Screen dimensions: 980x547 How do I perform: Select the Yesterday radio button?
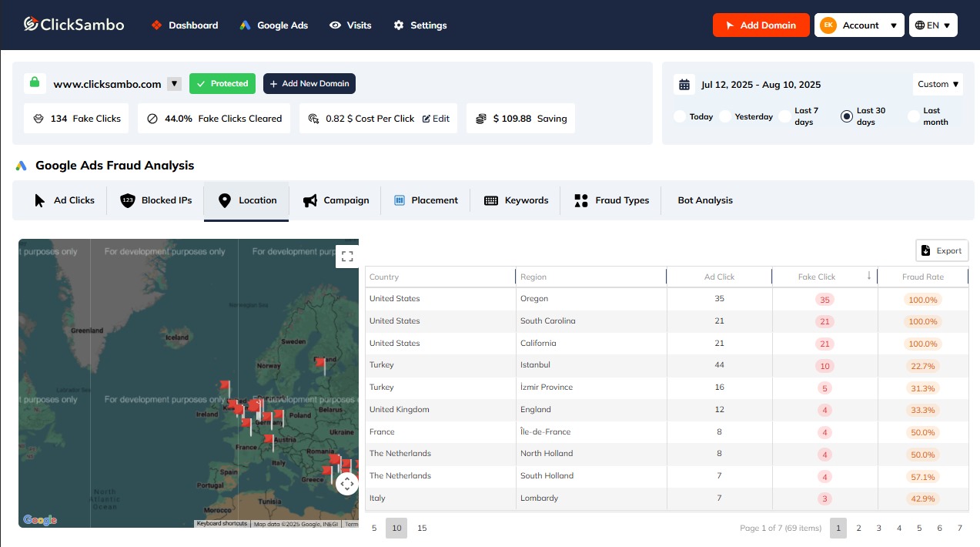click(x=725, y=116)
